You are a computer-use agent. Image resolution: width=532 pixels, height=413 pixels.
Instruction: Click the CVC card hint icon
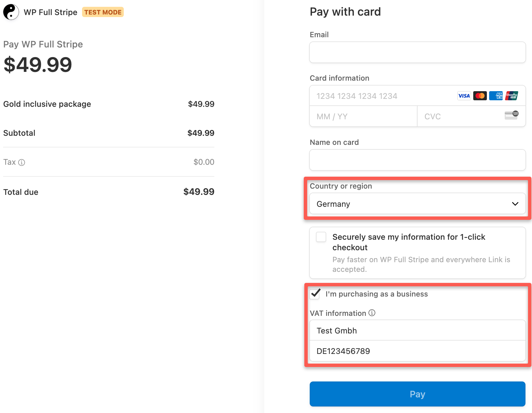[511, 116]
